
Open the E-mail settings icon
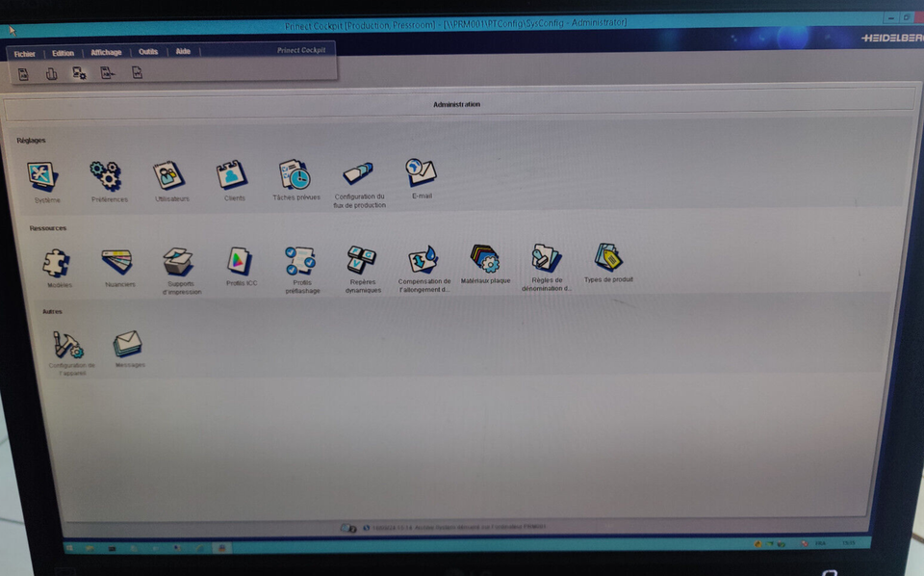[x=421, y=172]
